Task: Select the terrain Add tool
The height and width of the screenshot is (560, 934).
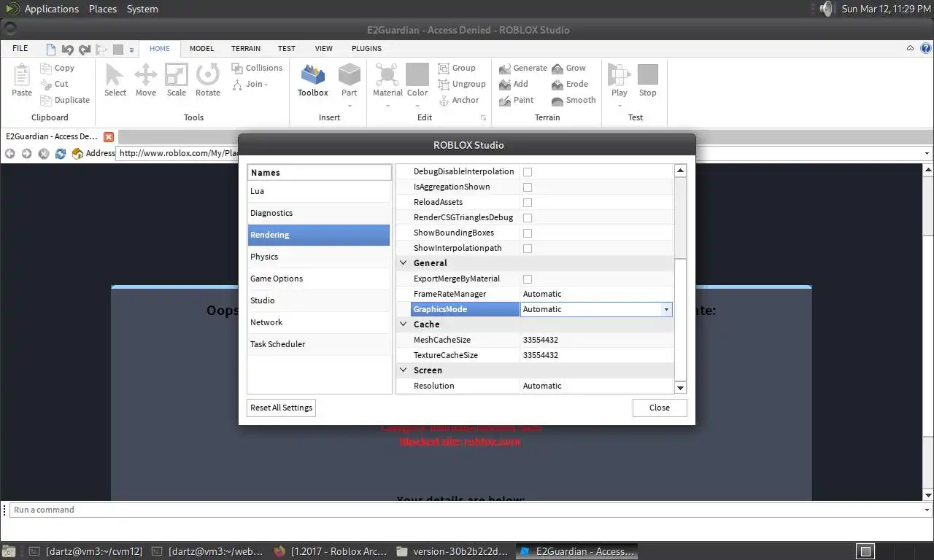Action: (514, 84)
